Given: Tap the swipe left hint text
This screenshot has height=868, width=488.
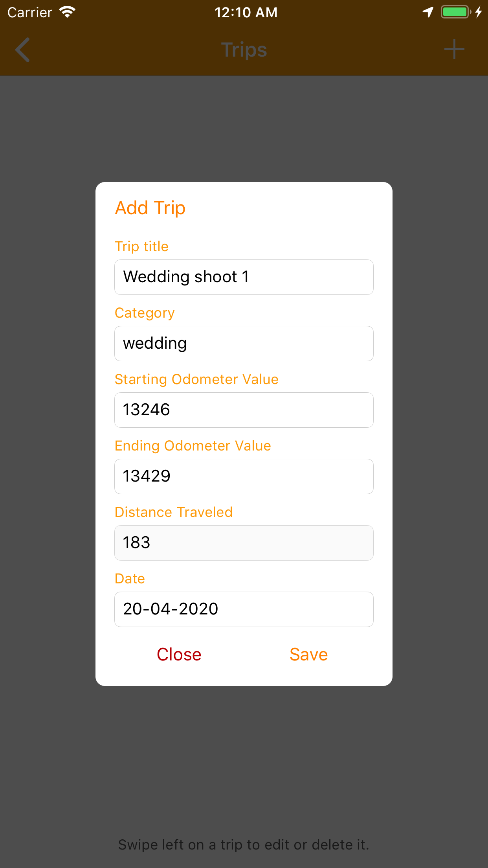Looking at the screenshot, I should coord(244,844).
